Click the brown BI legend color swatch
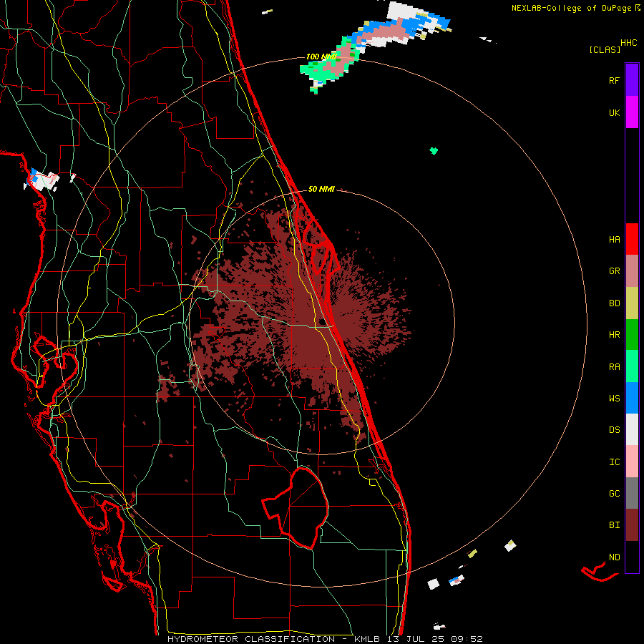The height and width of the screenshot is (644, 644). pyautogui.click(x=632, y=525)
